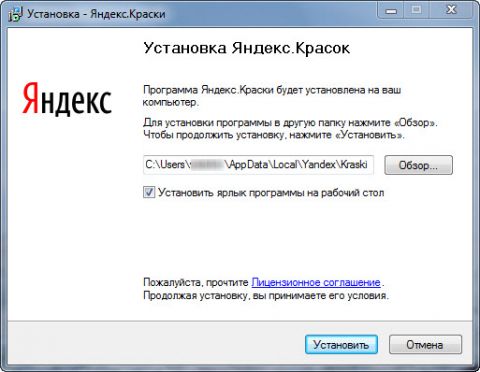
Task: Click the disabled maximize button
Action: pyautogui.click(x=416, y=10)
